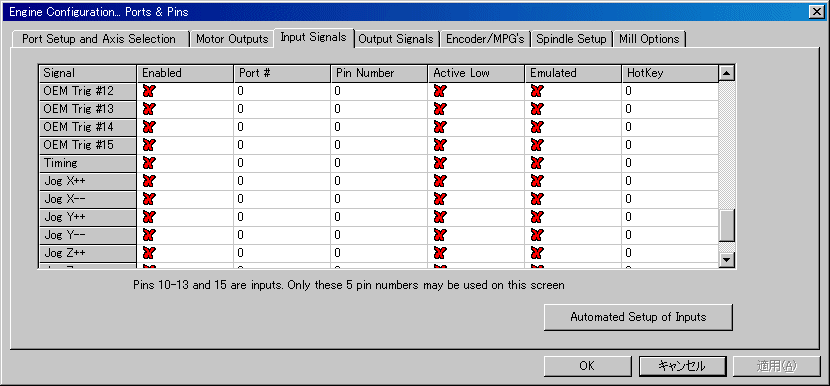Switch to Output Signals tab

point(396,39)
